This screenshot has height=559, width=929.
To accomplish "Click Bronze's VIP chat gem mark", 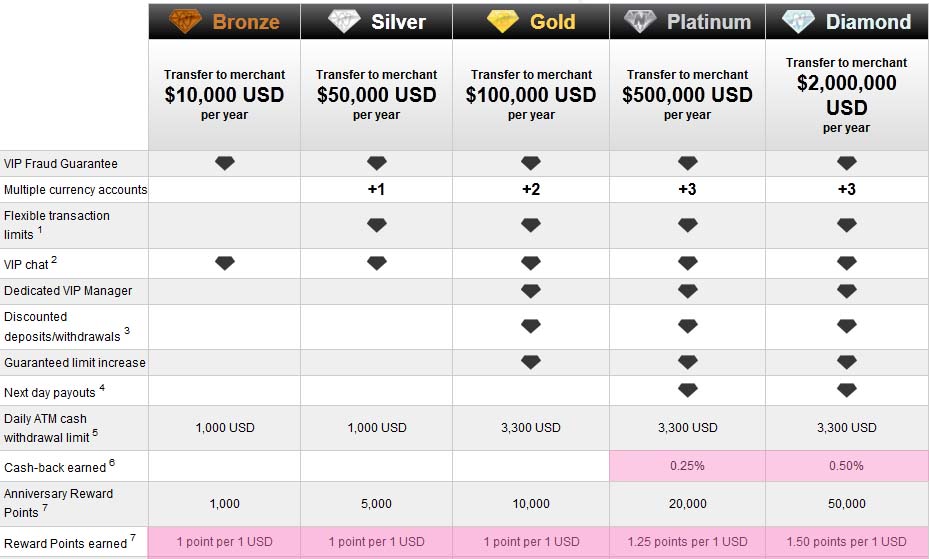I will point(225,263).
